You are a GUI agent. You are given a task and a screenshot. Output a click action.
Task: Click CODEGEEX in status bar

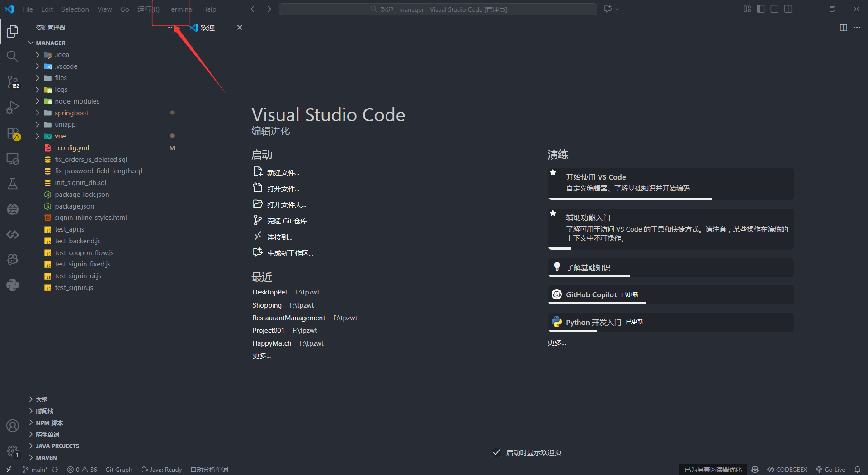pyautogui.click(x=787, y=470)
